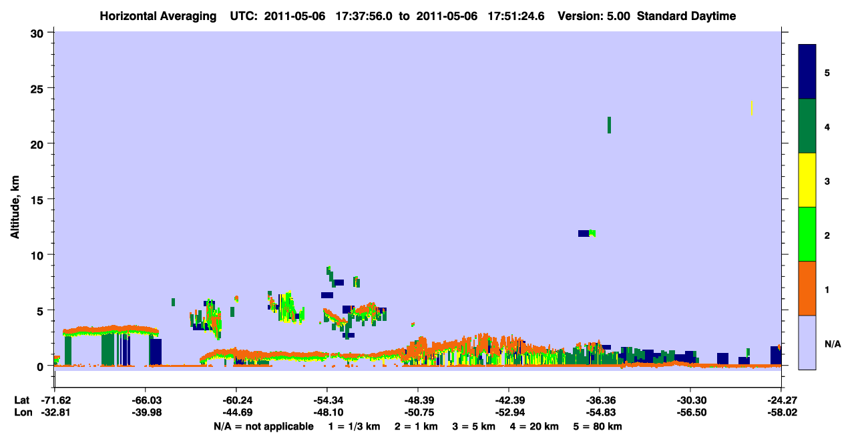Click legend text 'N/A = not applicable'
The width and height of the screenshot is (868, 445).
coord(263,426)
